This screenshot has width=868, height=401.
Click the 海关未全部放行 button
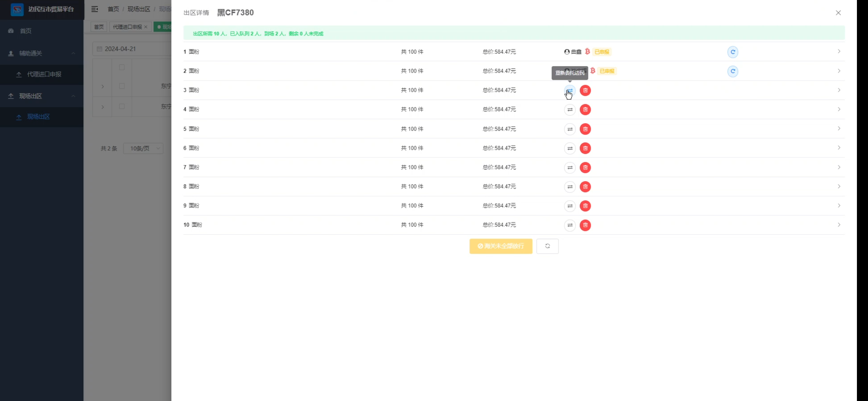point(501,246)
